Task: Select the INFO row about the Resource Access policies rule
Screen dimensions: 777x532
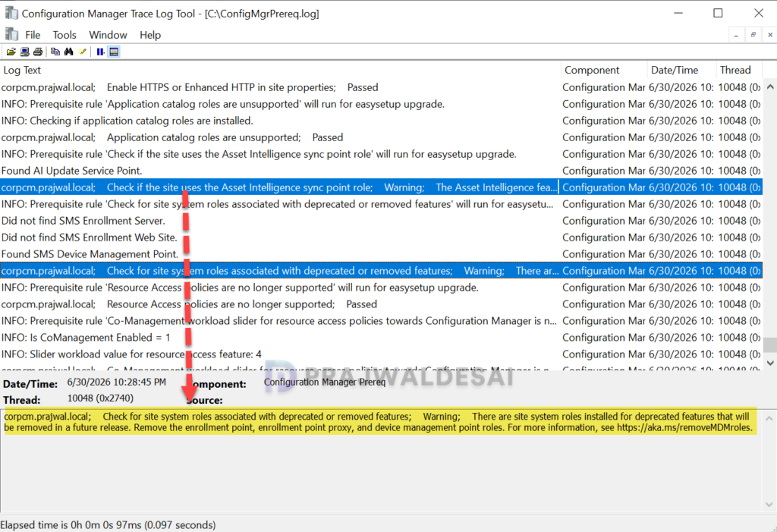Action: click(381, 288)
